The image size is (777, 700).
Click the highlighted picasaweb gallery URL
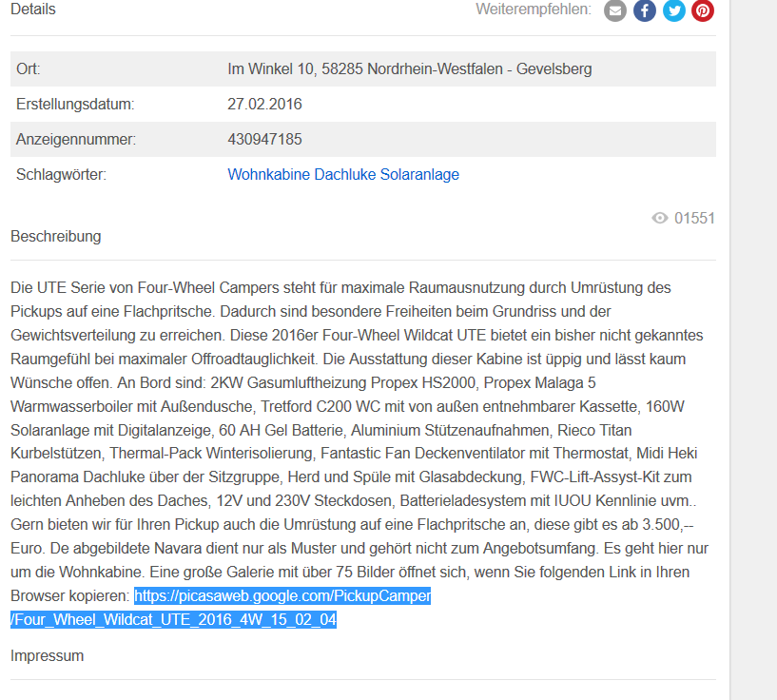tap(282, 596)
